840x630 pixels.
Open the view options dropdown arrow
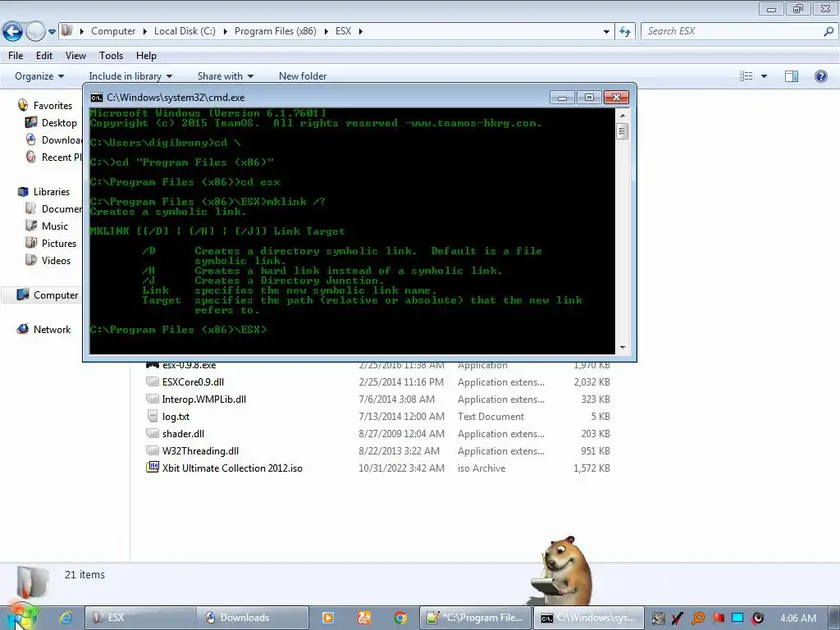pos(764,76)
